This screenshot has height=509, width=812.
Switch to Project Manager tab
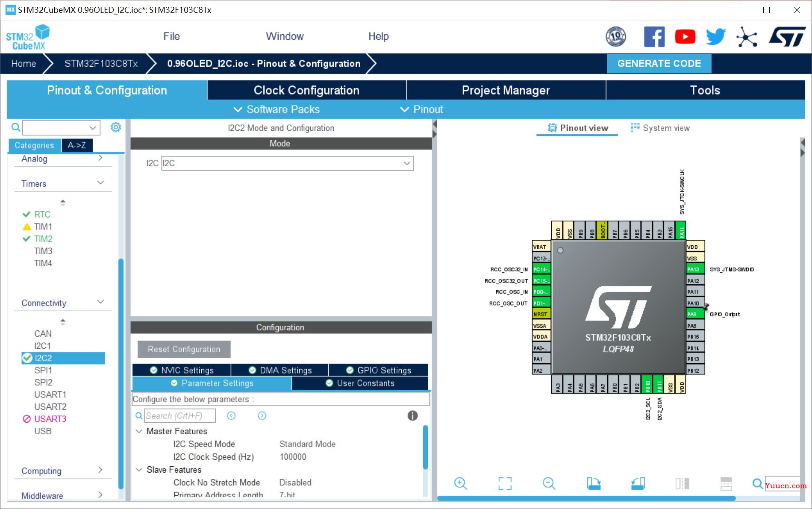click(x=506, y=90)
